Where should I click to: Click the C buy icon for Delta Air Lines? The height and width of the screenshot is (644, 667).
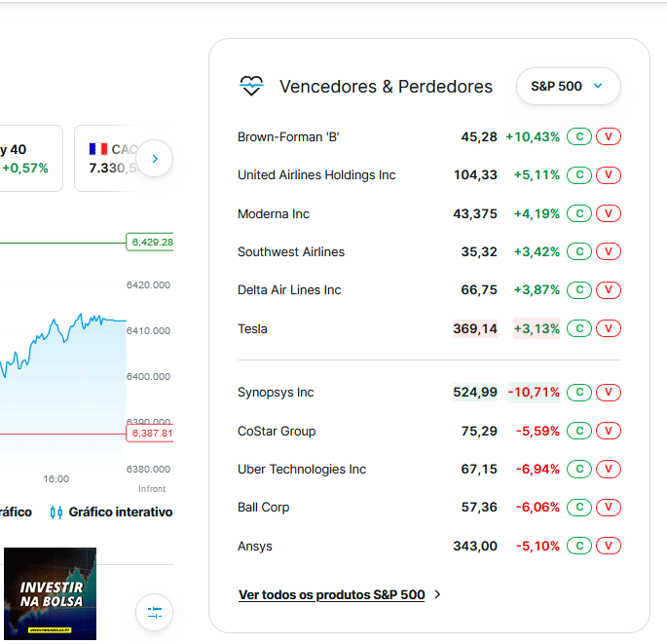click(x=579, y=290)
